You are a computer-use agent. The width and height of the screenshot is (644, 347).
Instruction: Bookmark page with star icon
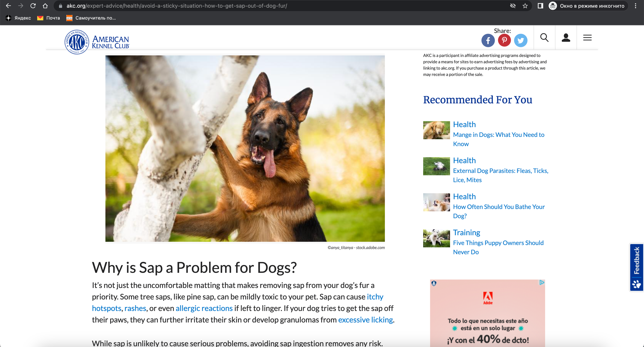click(525, 6)
